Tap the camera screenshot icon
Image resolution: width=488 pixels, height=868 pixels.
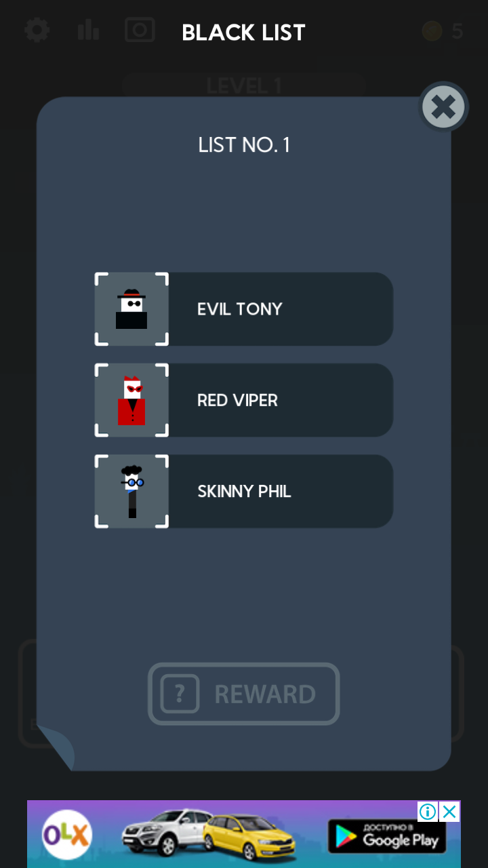[x=140, y=30]
